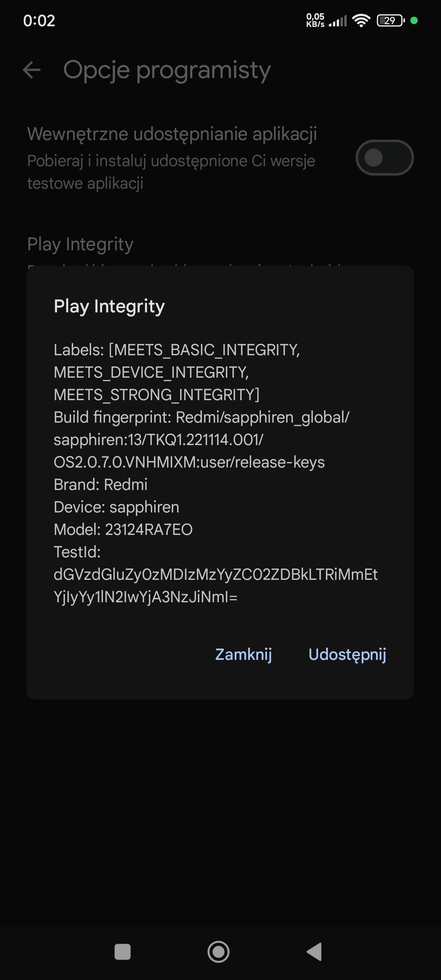Tap the Model: 23124RA7EO line
This screenshot has height=980, width=441.
(x=123, y=530)
